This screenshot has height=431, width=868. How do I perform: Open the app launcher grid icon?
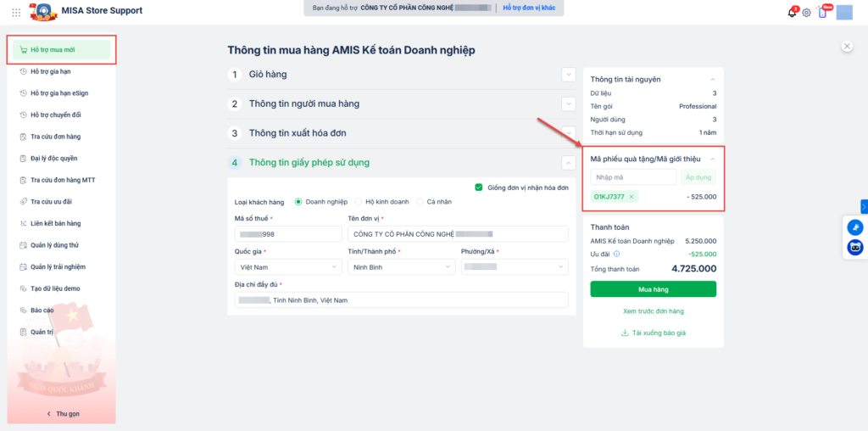tap(17, 12)
